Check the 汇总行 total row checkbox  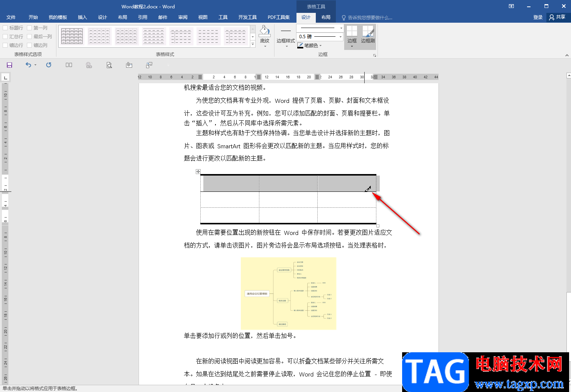point(5,37)
